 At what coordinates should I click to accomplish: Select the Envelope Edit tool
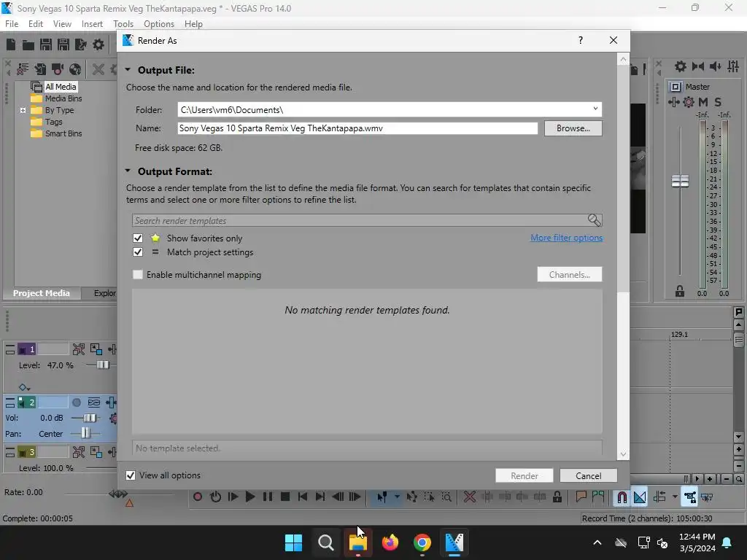coord(412,497)
